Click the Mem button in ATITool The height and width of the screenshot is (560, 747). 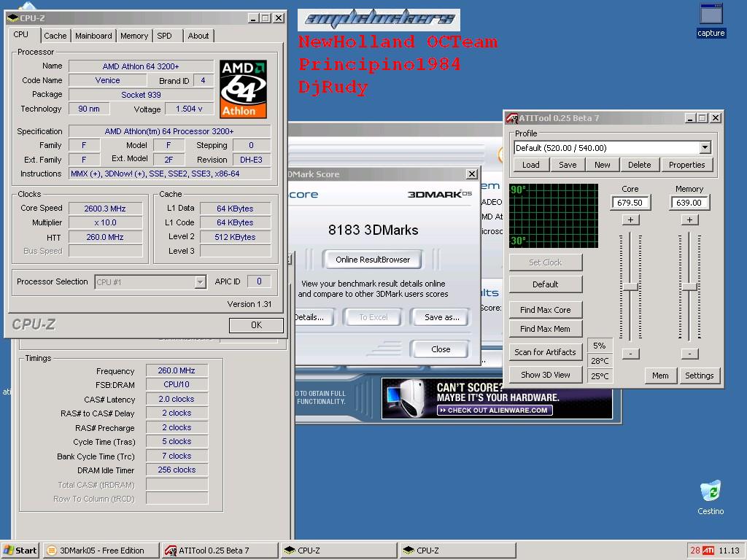pos(660,376)
